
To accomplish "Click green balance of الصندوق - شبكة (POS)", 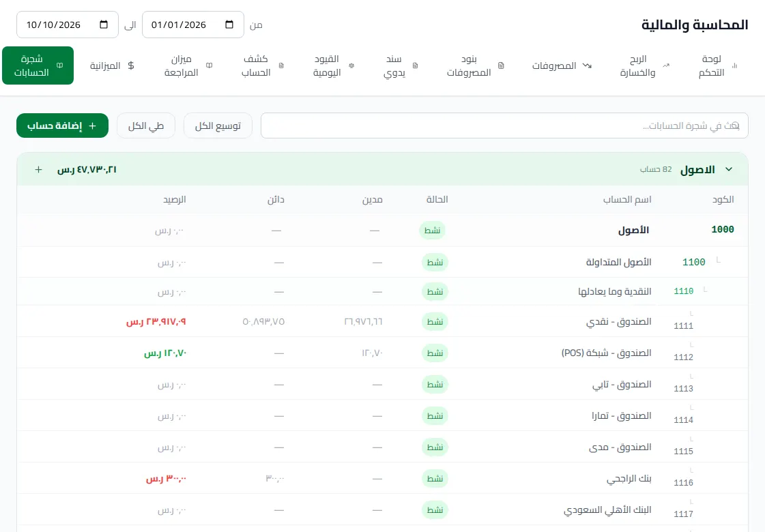I will click(165, 353).
